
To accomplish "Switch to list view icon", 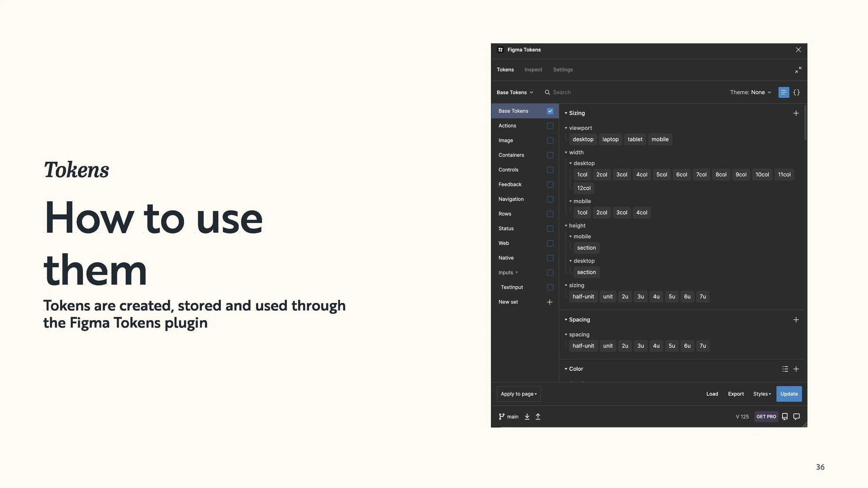I will [784, 92].
